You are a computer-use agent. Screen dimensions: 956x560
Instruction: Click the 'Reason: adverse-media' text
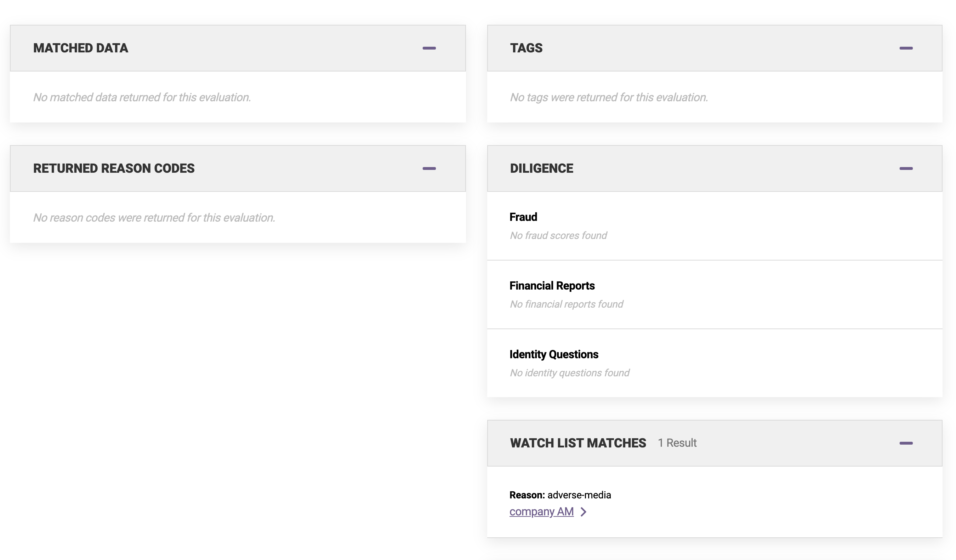tap(560, 495)
